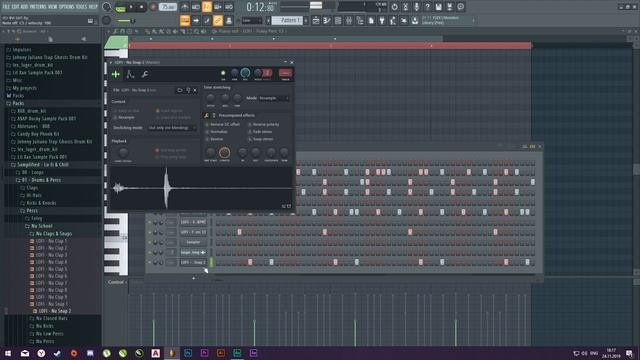Open the HELP menu
This screenshot has width=640, height=360.
tap(93, 7)
